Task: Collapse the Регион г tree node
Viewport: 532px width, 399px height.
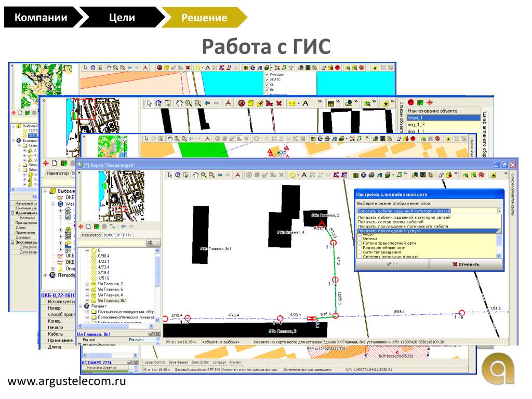Action: pyautogui.click(x=81, y=306)
